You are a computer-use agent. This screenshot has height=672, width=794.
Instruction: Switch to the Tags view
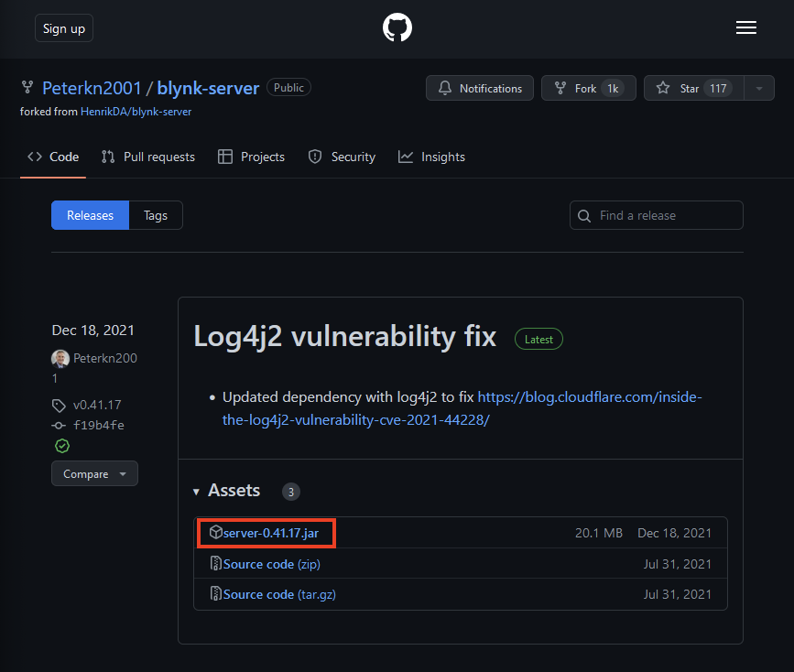(156, 215)
